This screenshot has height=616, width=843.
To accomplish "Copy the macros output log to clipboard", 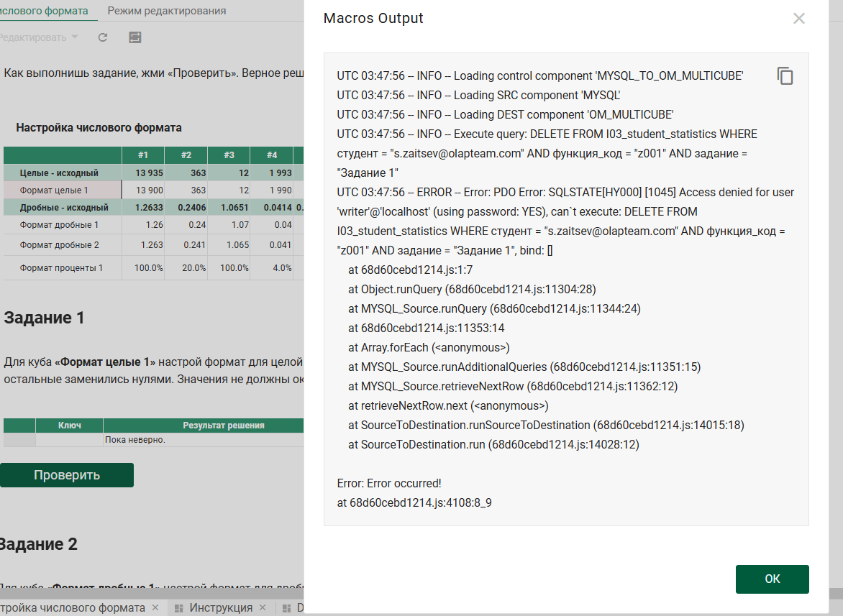I will (x=785, y=76).
